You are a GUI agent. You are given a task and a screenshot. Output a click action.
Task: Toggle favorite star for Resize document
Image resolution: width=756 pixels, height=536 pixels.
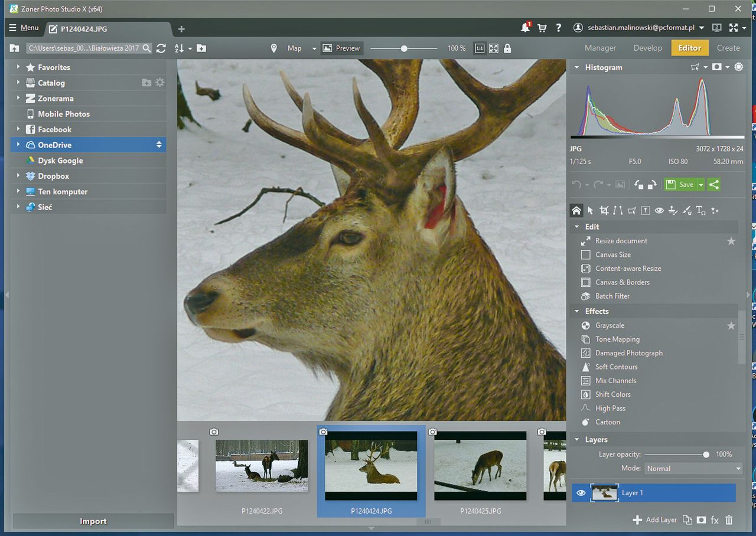(731, 241)
